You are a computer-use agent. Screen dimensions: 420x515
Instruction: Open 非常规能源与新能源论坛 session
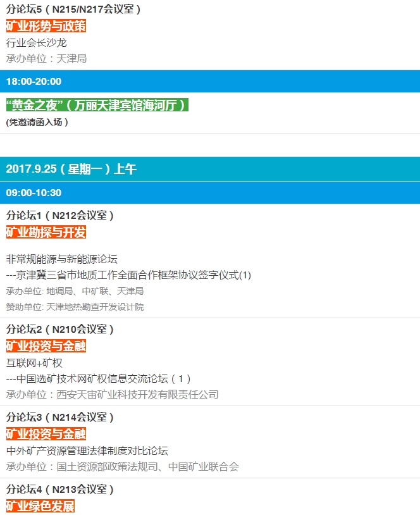62,259
